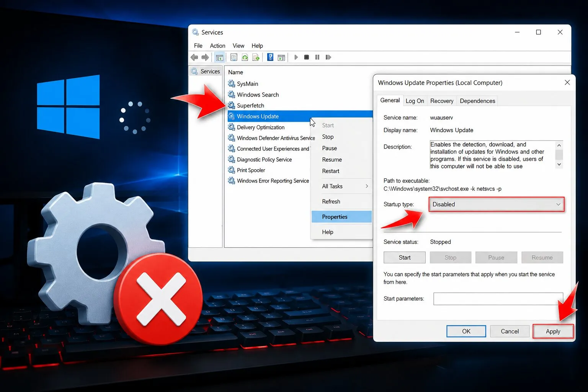
Task: Select Windows Update service row
Action: click(300, 116)
